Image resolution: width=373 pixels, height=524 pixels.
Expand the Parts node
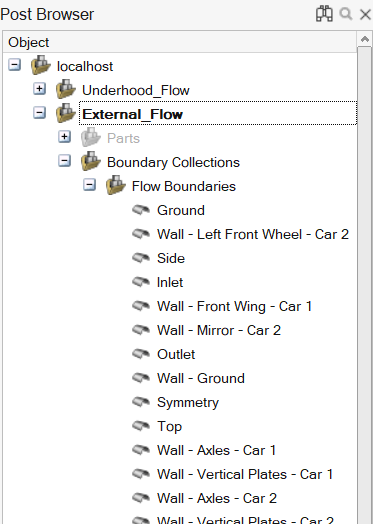[65, 137]
